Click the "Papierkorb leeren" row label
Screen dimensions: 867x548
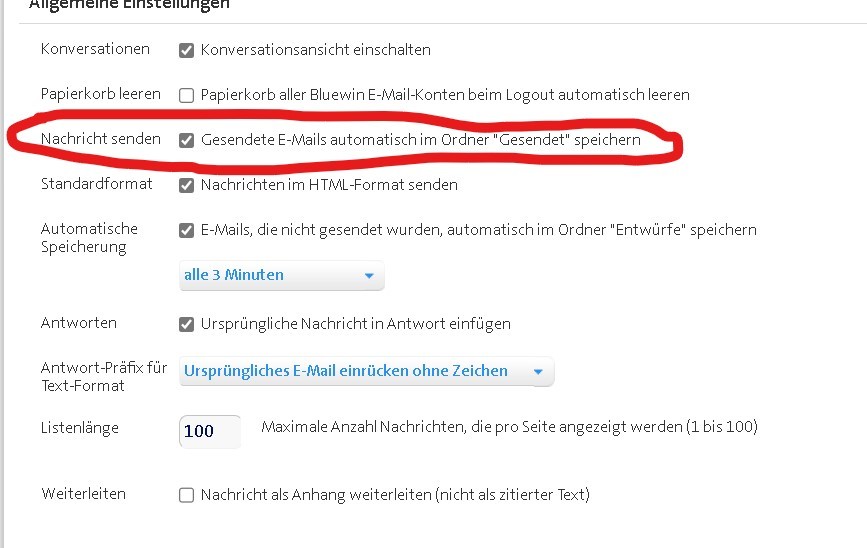pyautogui.click(x=100, y=94)
